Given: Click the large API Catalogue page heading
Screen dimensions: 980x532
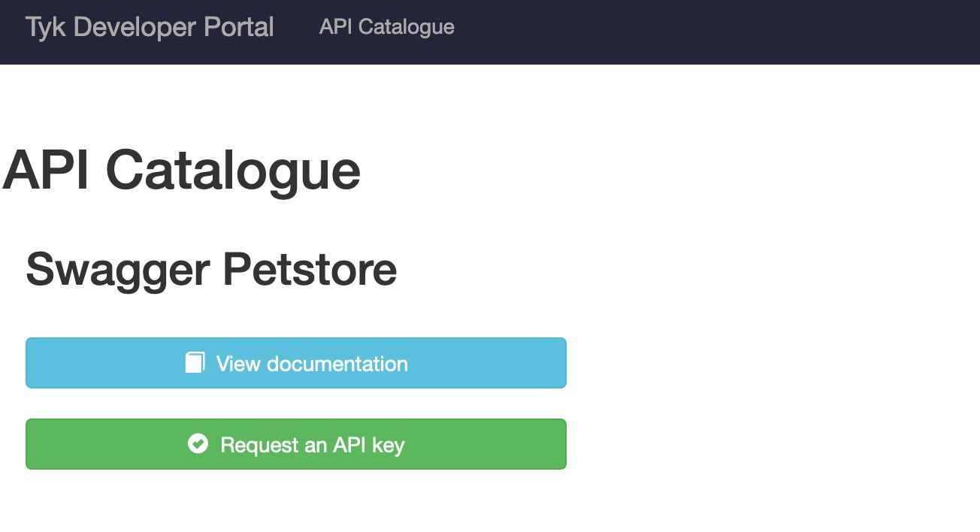Looking at the screenshot, I should (182, 170).
